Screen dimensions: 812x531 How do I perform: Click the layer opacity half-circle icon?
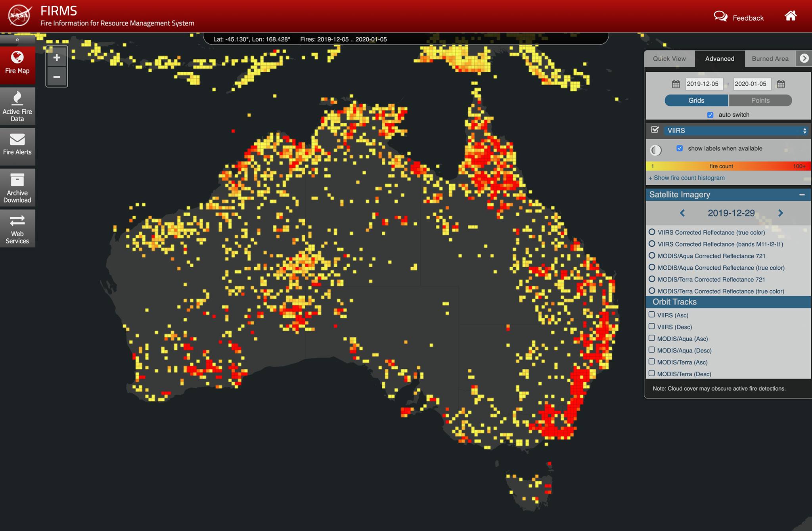coord(656,150)
